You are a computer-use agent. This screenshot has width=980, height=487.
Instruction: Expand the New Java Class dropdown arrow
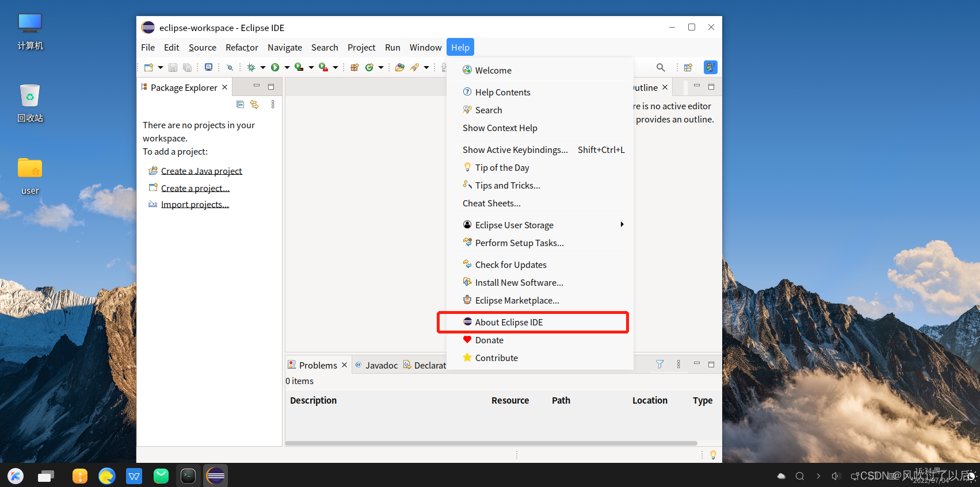[381, 67]
